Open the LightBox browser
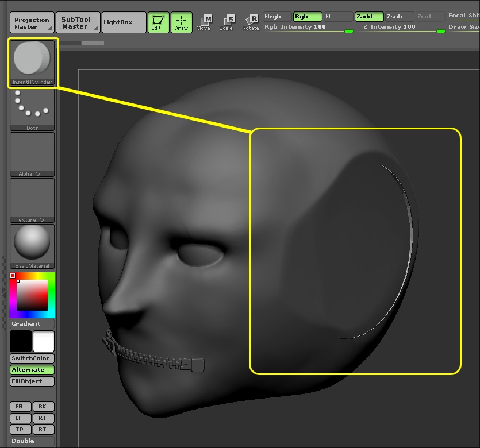Screen dimensions: 480x448 click(124, 22)
